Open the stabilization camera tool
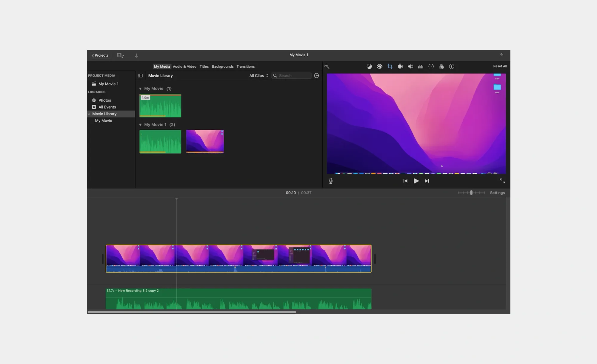 (400, 66)
